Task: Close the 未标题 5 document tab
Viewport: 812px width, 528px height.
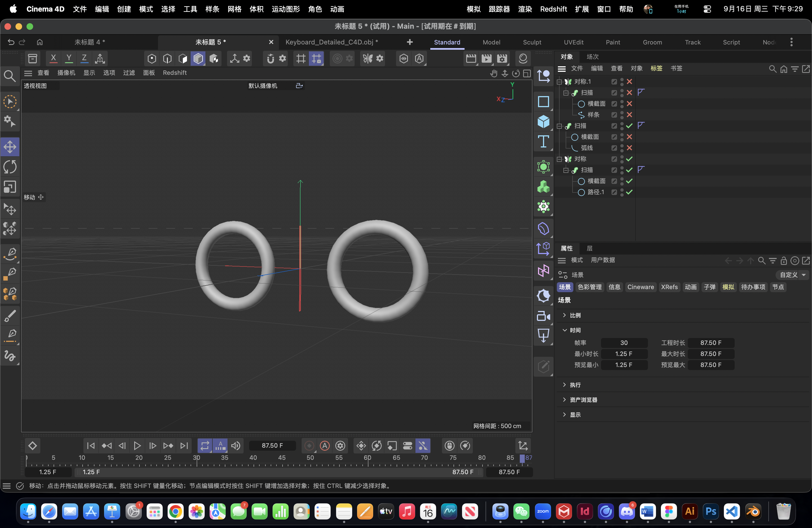Action: [x=271, y=42]
